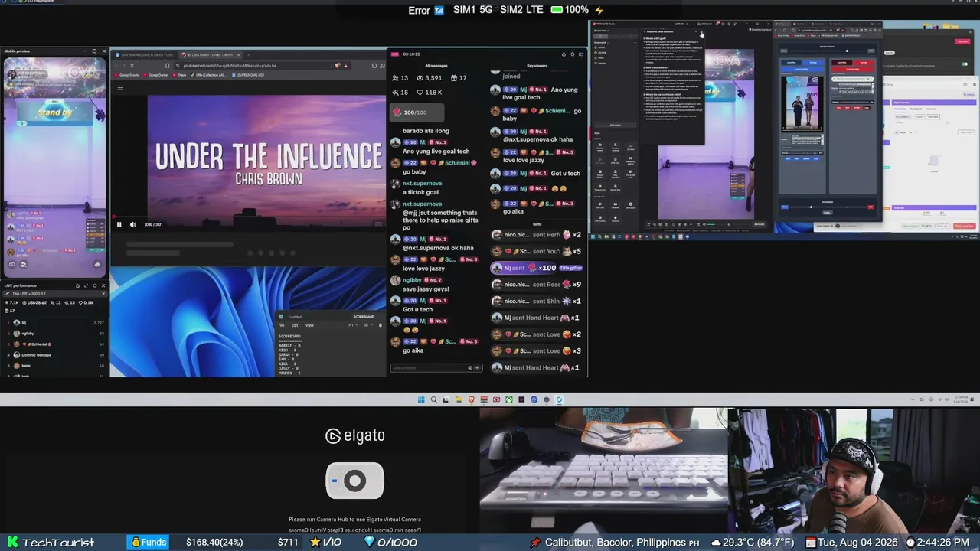
Task: Open the Group Dance bookmark
Action: [155, 75]
